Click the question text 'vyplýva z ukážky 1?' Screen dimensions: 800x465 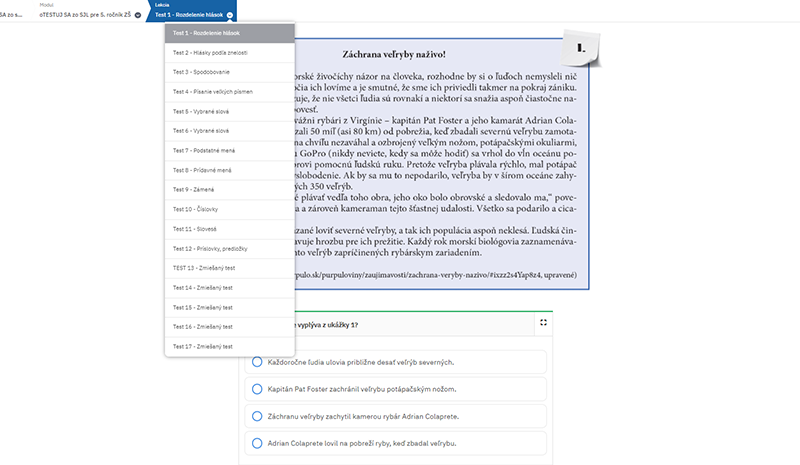coord(328,325)
